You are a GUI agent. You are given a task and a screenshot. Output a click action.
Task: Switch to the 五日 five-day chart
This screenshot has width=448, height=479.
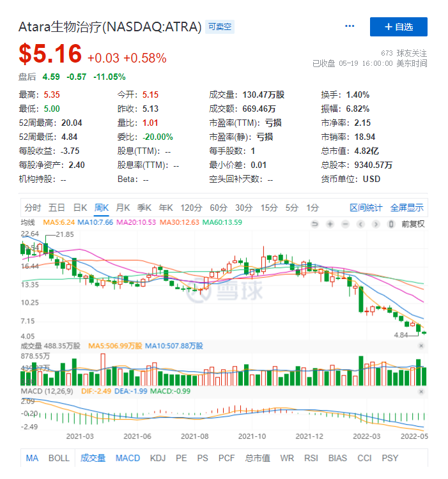pos(56,208)
